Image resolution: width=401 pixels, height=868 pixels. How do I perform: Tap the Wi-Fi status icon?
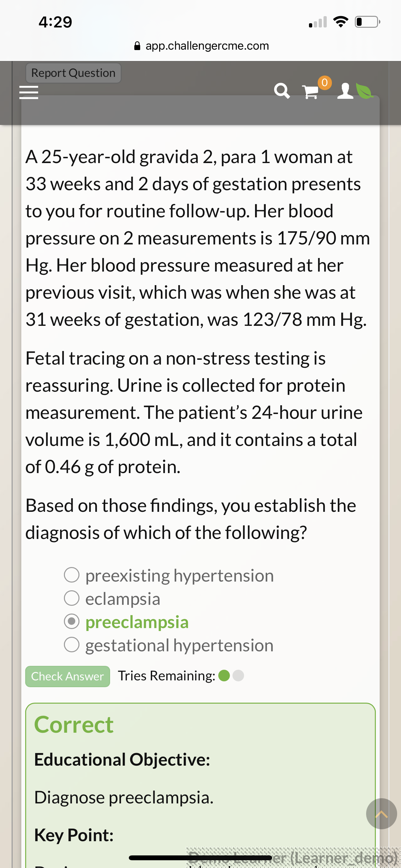(x=341, y=22)
